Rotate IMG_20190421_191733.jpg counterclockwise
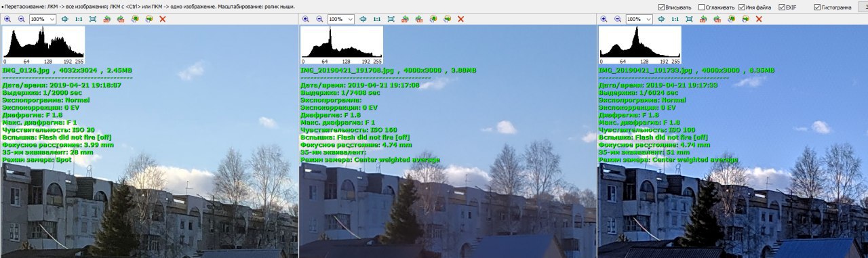This screenshot has height=258, width=868. (703, 19)
